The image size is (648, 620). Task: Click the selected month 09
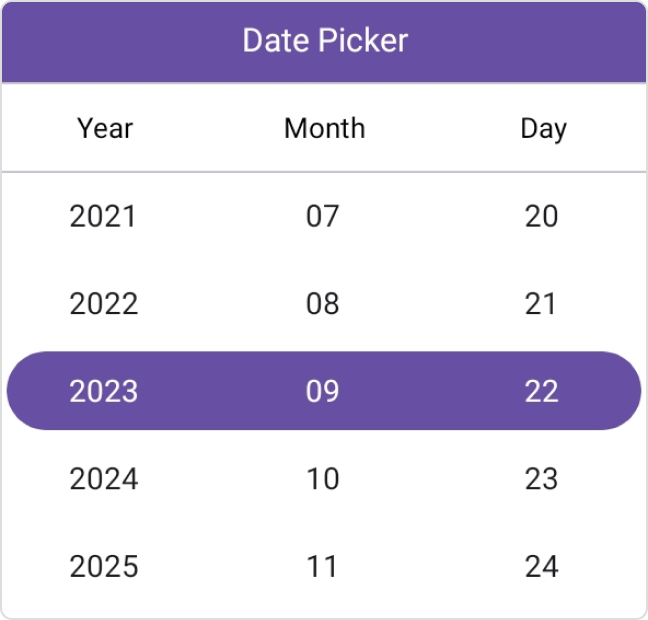click(x=323, y=391)
